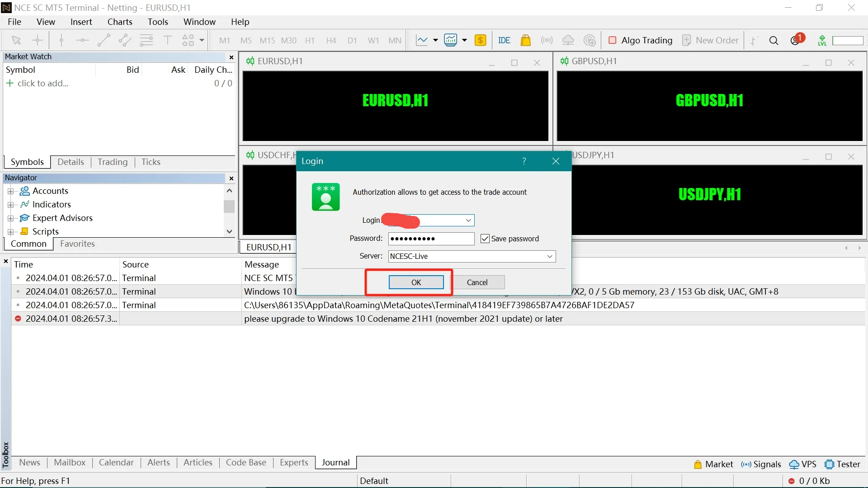The image size is (868, 488).
Task: Open the Tools menu
Action: coord(158,22)
